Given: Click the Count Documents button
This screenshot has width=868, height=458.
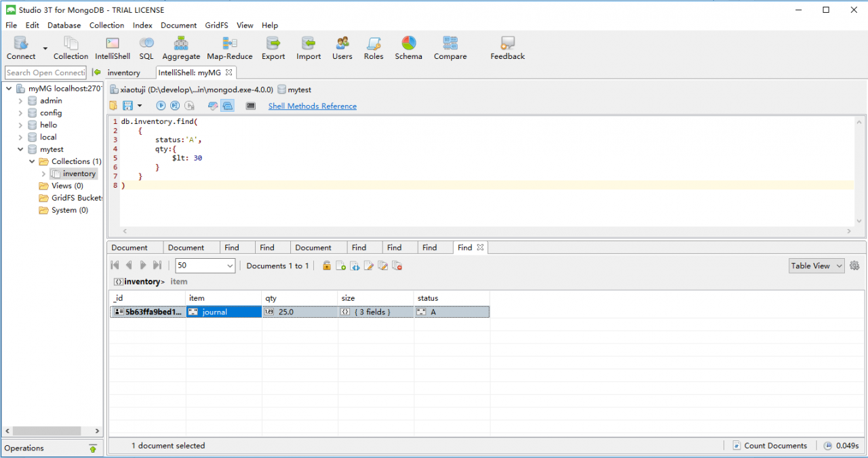Looking at the screenshot, I should [770, 446].
